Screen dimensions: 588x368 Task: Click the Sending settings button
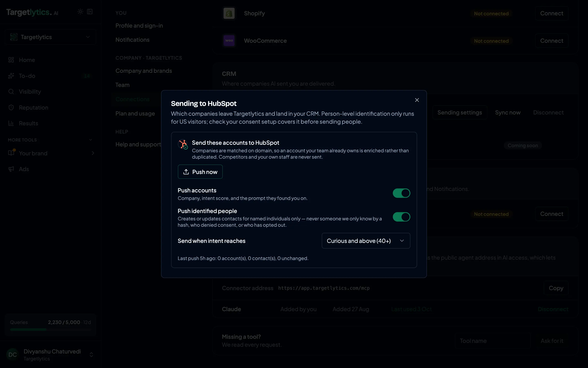pos(460,112)
